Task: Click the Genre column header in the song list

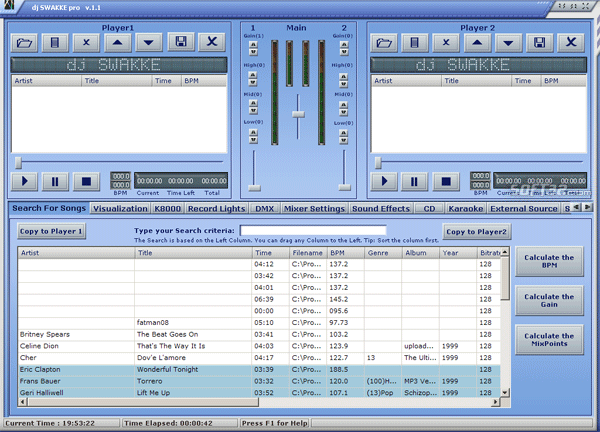Action: tap(383, 253)
